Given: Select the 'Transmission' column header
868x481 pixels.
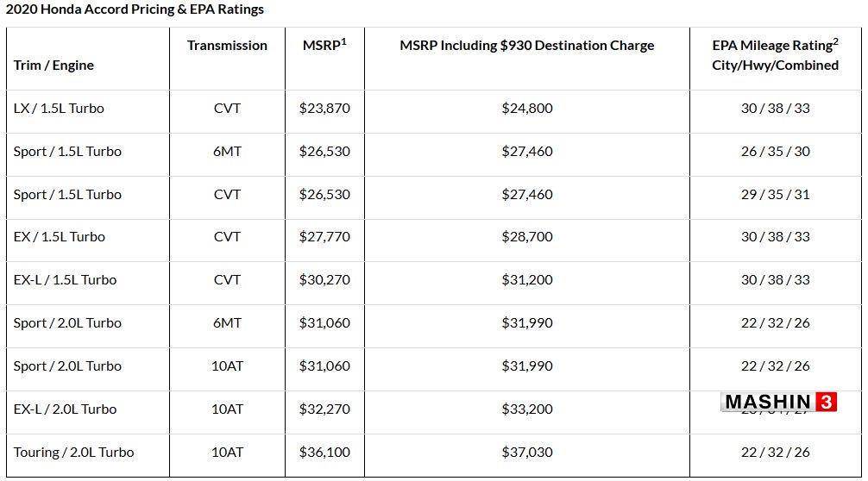Looking at the screenshot, I should (227, 46).
